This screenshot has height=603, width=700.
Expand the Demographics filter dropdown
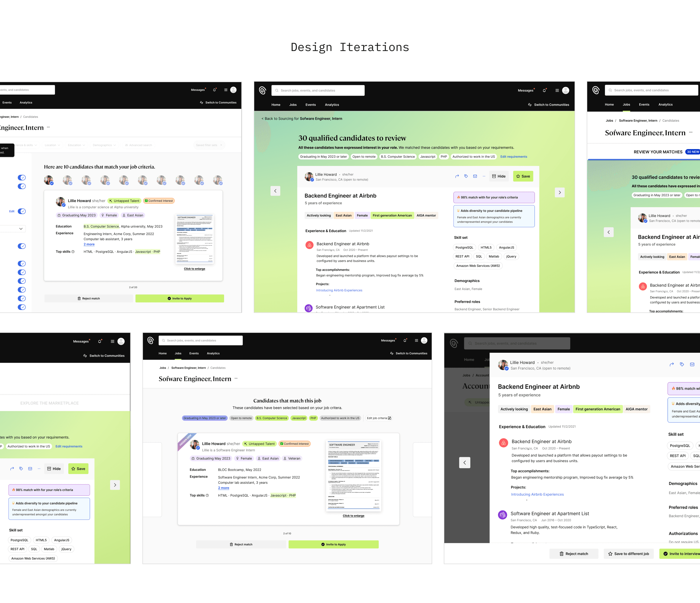click(x=104, y=145)
